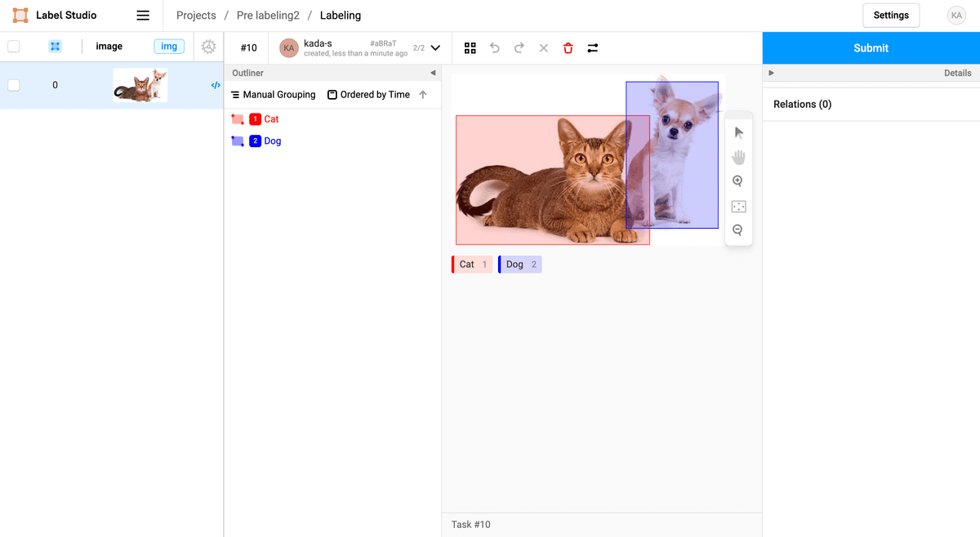This screenshot has width=980, height=537.
Task: Reverse sort order with the up arrow
Action: coord(423,95)
